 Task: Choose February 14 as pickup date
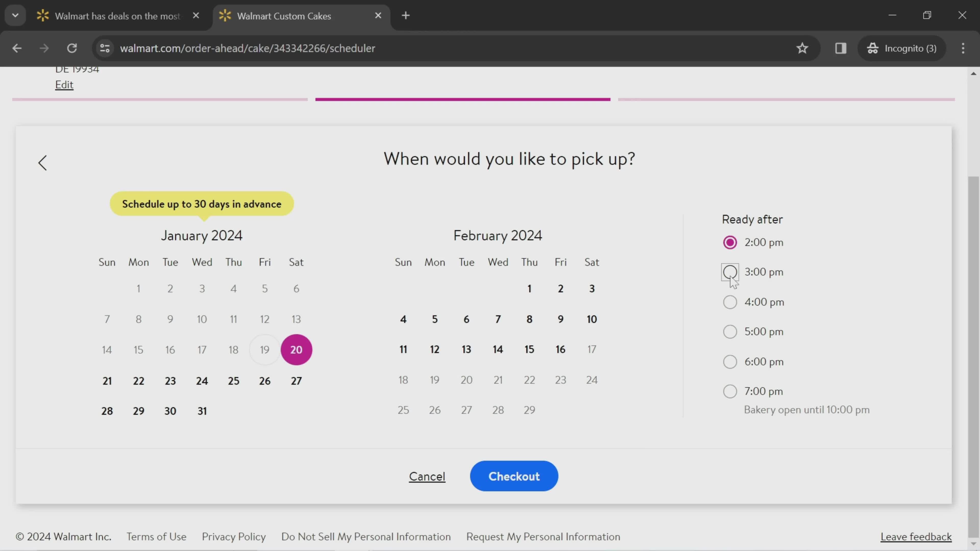tap(498, 349)
